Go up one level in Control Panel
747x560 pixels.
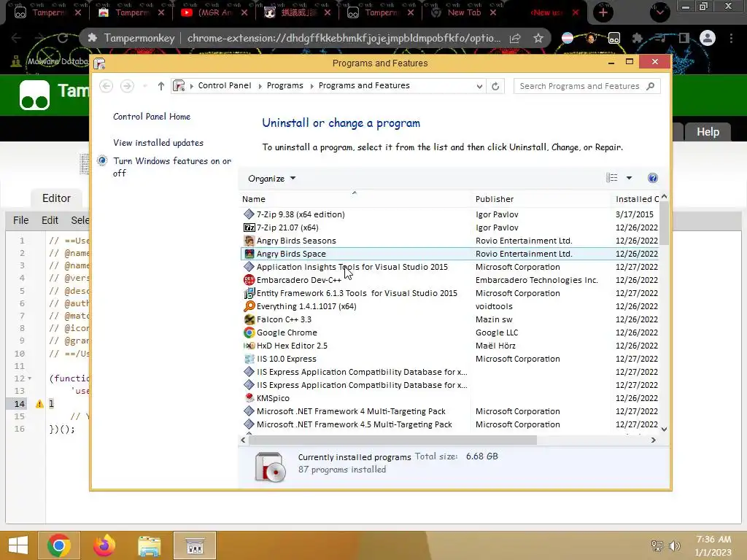pyautogui.click(x=161, y=86)
